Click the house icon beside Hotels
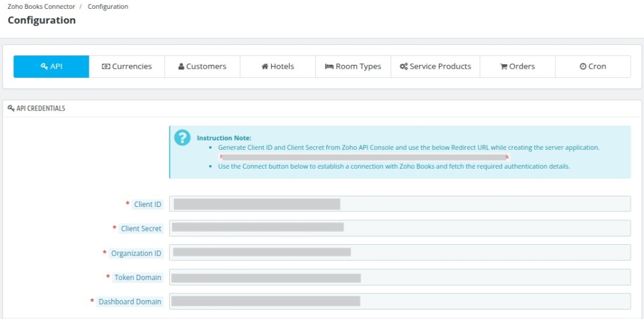The height and width of the screenshot is (319, 644). [265, 67]
